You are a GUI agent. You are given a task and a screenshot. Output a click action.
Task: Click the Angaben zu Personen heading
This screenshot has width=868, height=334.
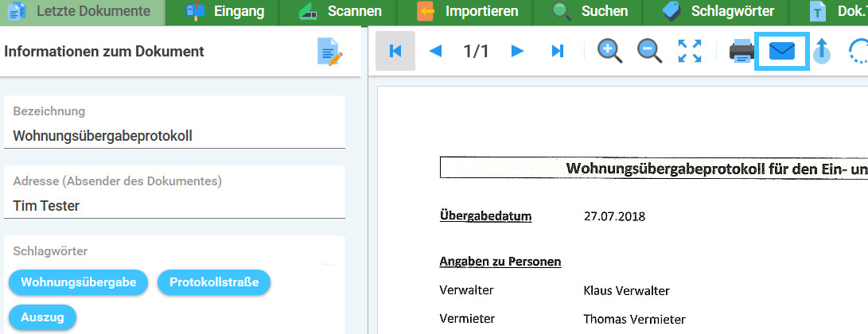click(x=500, y=262)
